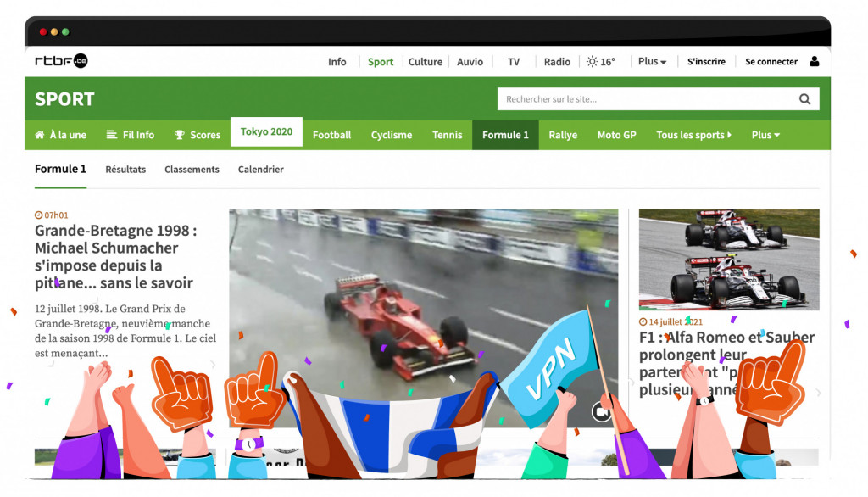Click the search magnifier icon

pos(804,99)
